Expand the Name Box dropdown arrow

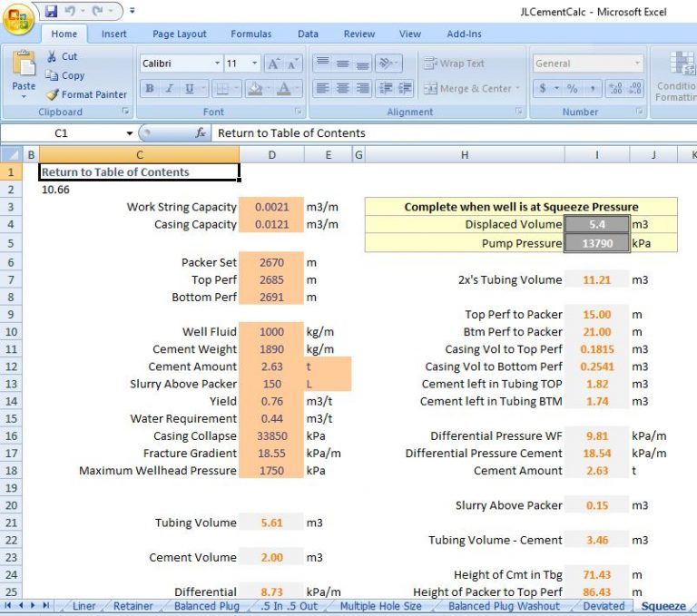coord(130,133)
